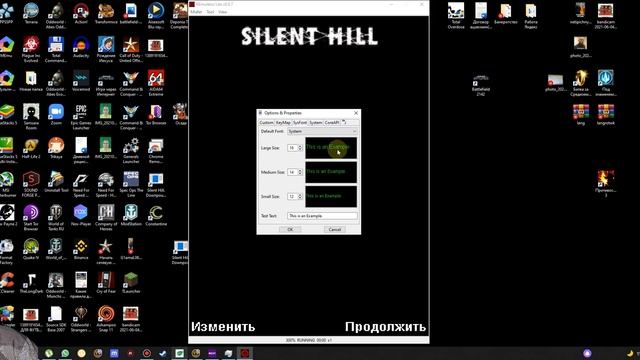This screenshot has height=360, width=640.
Task: Open the Terraria desktop shortcut
Action: (31, 13)
